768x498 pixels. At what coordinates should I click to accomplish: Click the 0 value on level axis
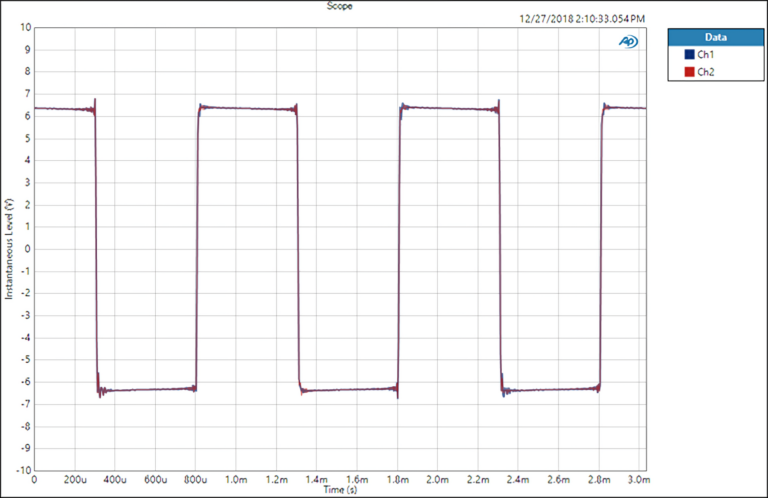pos(28,249)
